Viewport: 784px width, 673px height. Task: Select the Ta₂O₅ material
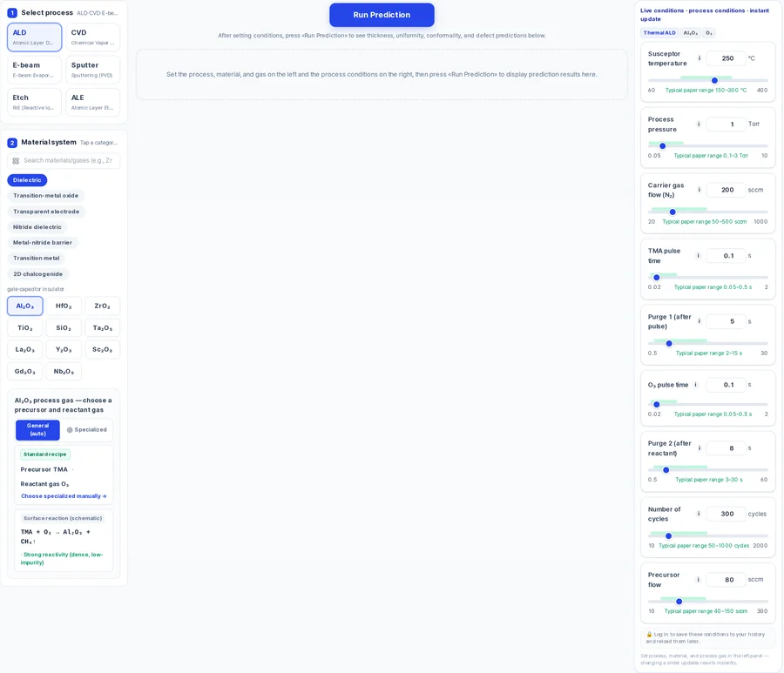coord(102,327)
